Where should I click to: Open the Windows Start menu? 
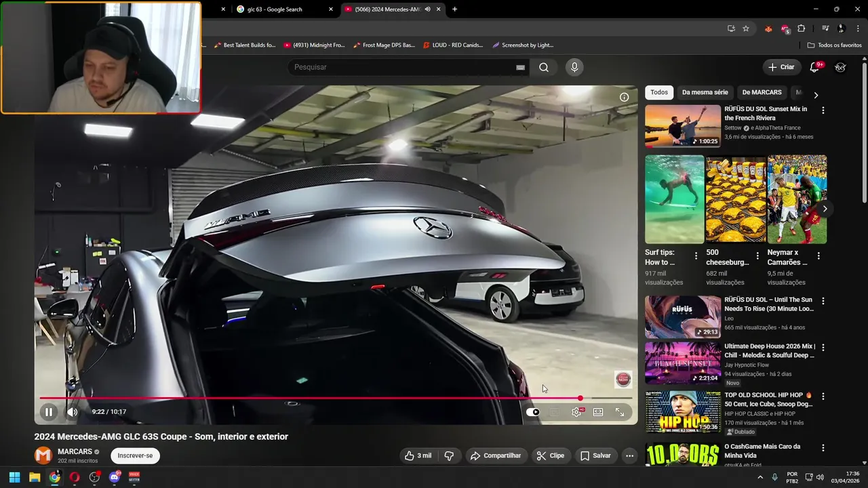coord(14,477)
